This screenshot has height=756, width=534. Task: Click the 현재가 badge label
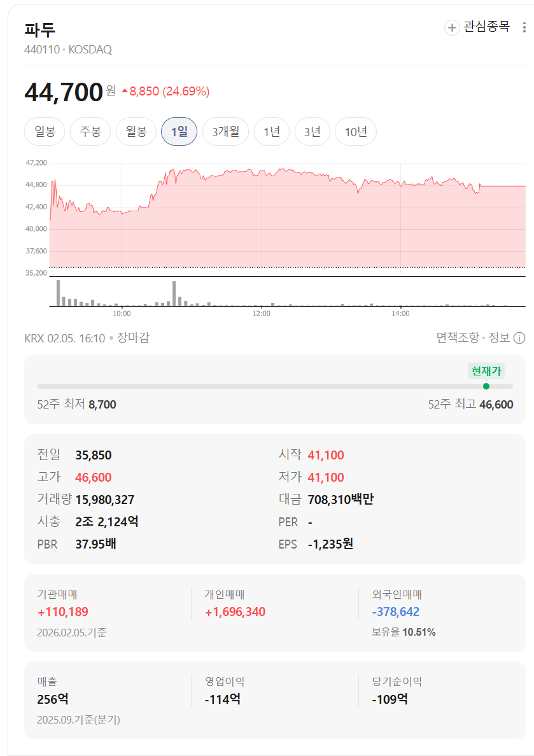coord(486,371)
